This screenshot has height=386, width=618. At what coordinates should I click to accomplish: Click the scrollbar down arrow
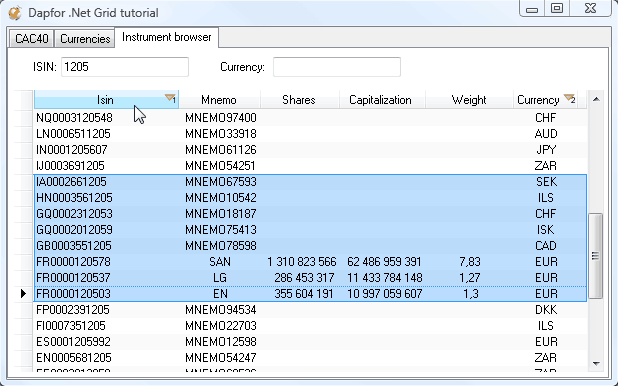click(596, 363)
